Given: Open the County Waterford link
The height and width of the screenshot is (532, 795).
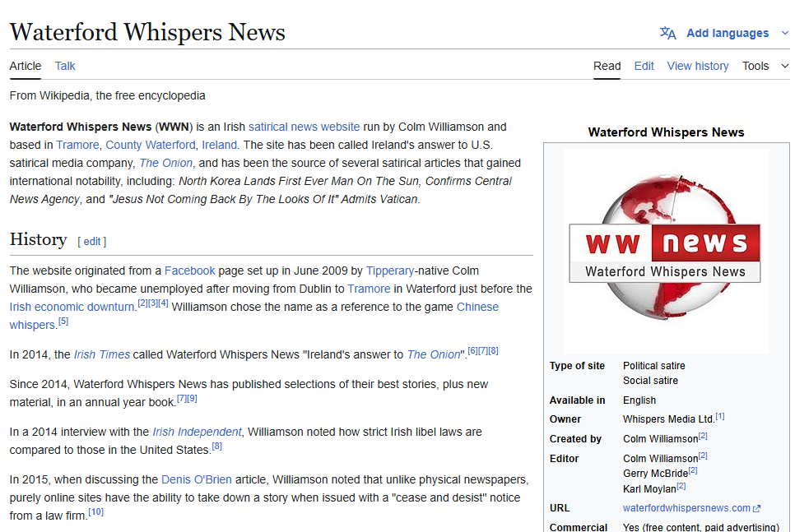Looking at the screenshot, I should point(151,145).
